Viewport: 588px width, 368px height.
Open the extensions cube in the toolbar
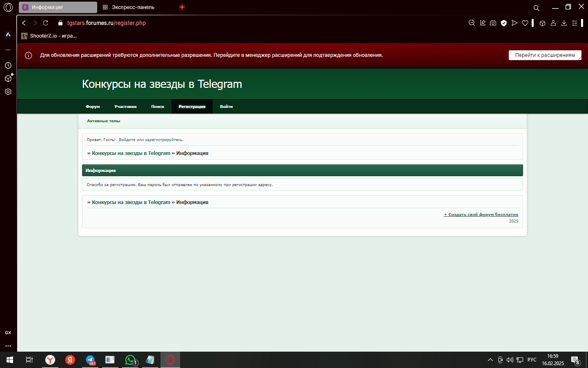tap(543, 23)
